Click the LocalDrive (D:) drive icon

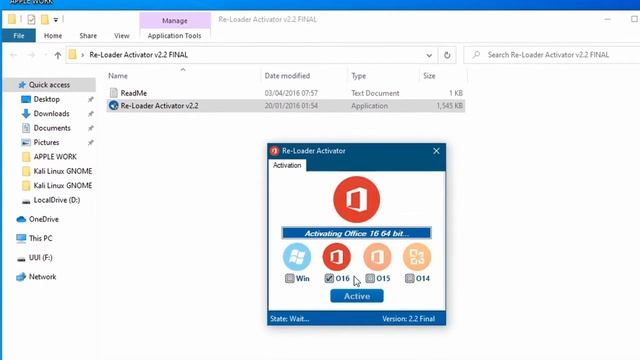point(26,200)
